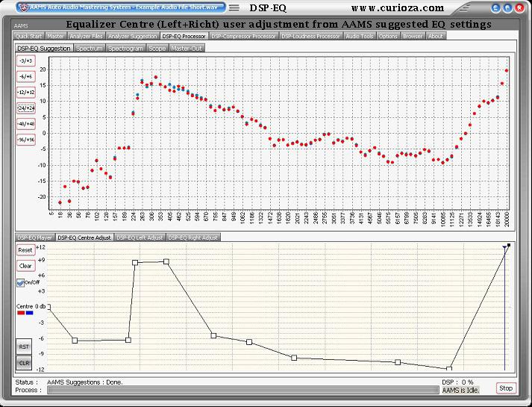This screenshot has width=532, height=407.
Task: Go to the Analyzer Files tab
Action: 86,36
